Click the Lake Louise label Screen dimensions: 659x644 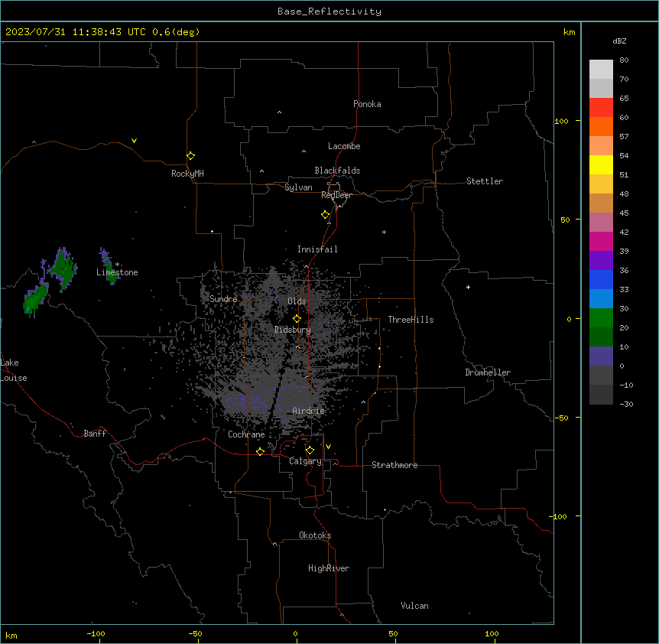point(14,370)
